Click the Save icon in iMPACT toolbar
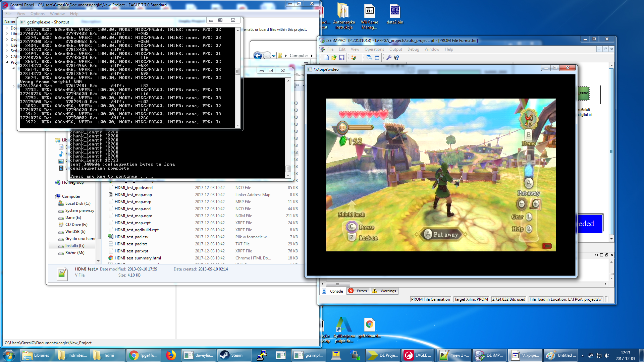 point(341,58)
